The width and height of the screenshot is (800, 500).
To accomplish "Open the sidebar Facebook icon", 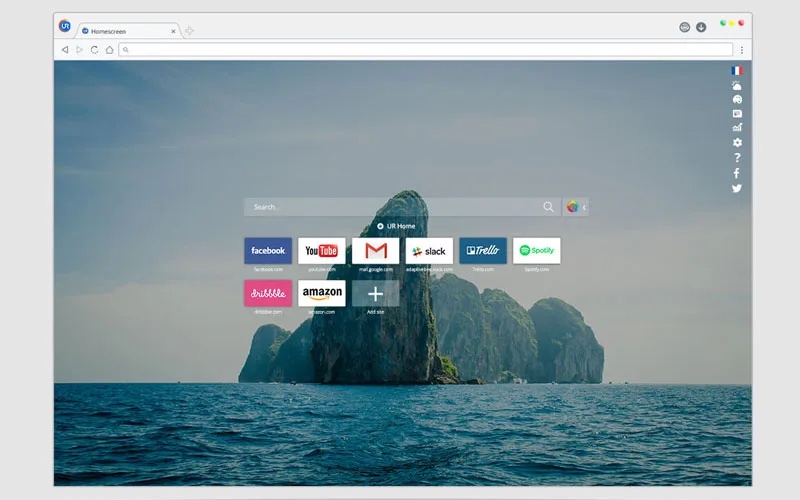I will click(x=737, y=173).
